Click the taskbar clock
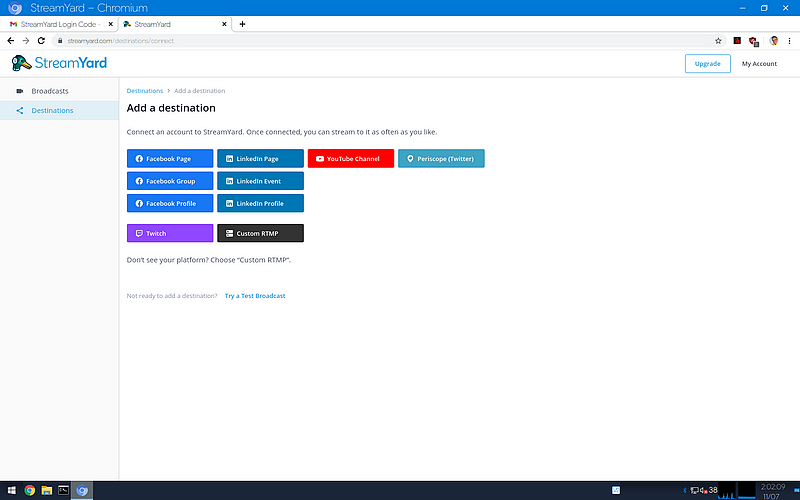Image resolution: width=800 pixels, height=500 pixels. tap(772, 491)
